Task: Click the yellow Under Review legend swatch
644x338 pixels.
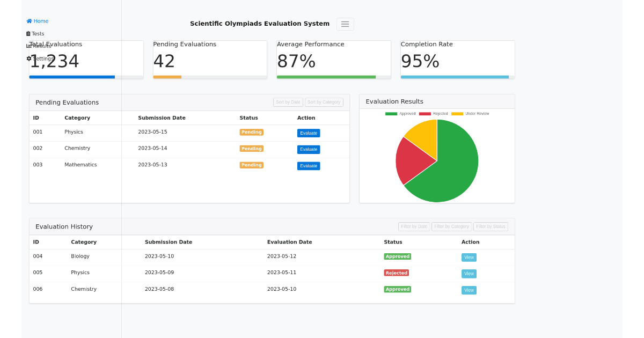Action: [x=457, y=114]
